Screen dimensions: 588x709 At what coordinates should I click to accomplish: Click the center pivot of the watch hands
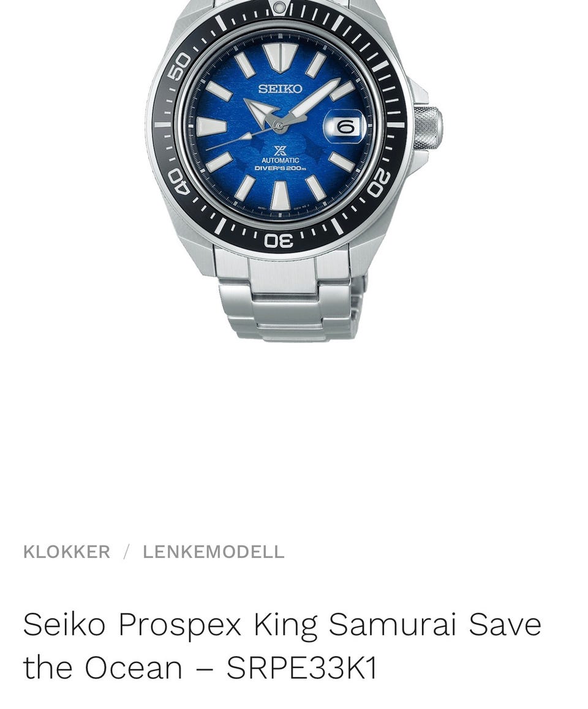pos(280,126)
